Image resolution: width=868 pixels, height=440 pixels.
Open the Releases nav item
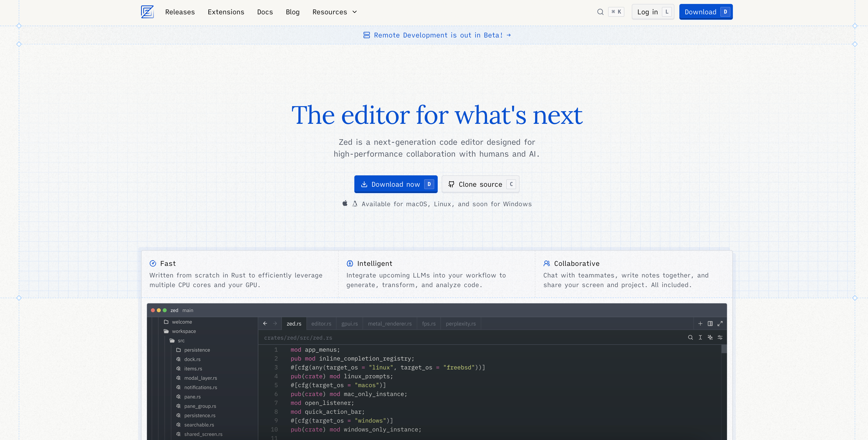pos(180,12)
